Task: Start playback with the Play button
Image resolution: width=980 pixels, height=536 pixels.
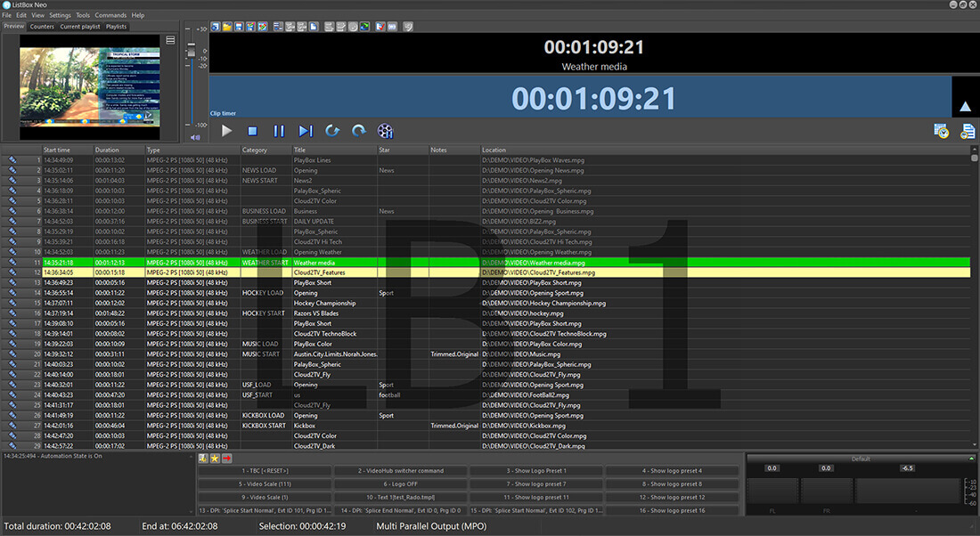Action: [x=226, y=131]
